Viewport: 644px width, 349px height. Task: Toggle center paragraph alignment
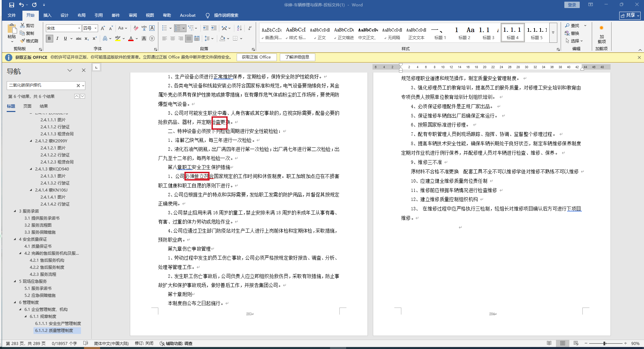point(173,38)
